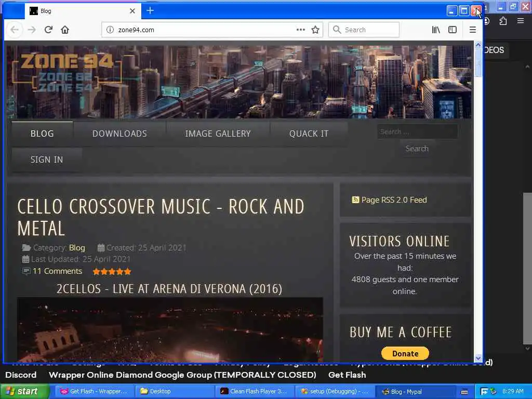Screen dimensions: 532x399
Task: Reload the zone94.com page
Action: click(x=48, y=30)
